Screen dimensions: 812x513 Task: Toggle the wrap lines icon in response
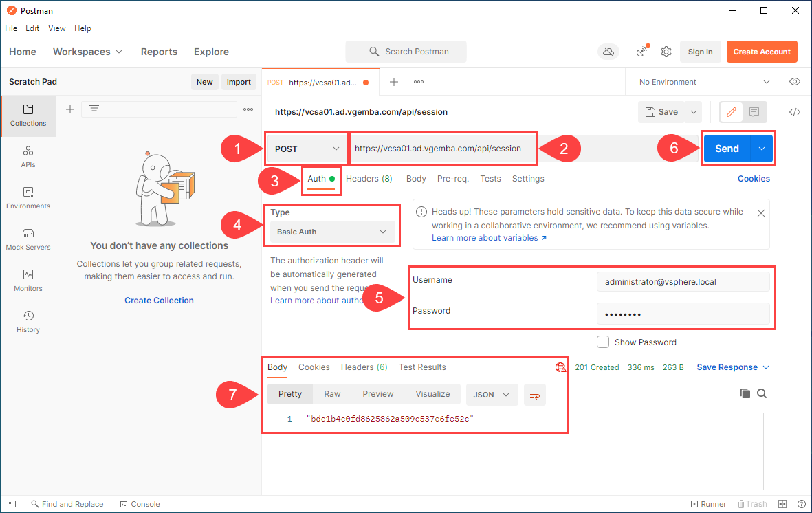tap(535, 395)
